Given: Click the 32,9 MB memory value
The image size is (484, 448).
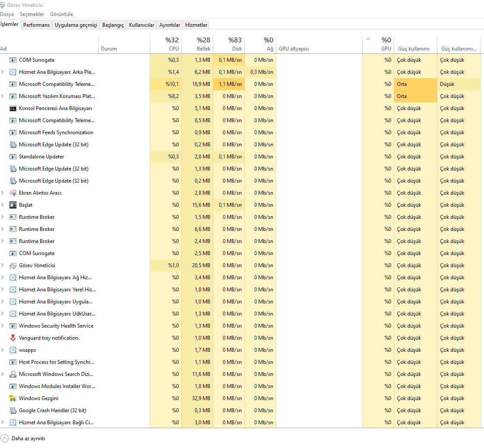Looking at the screenshot, I should (x=201, y=398).
